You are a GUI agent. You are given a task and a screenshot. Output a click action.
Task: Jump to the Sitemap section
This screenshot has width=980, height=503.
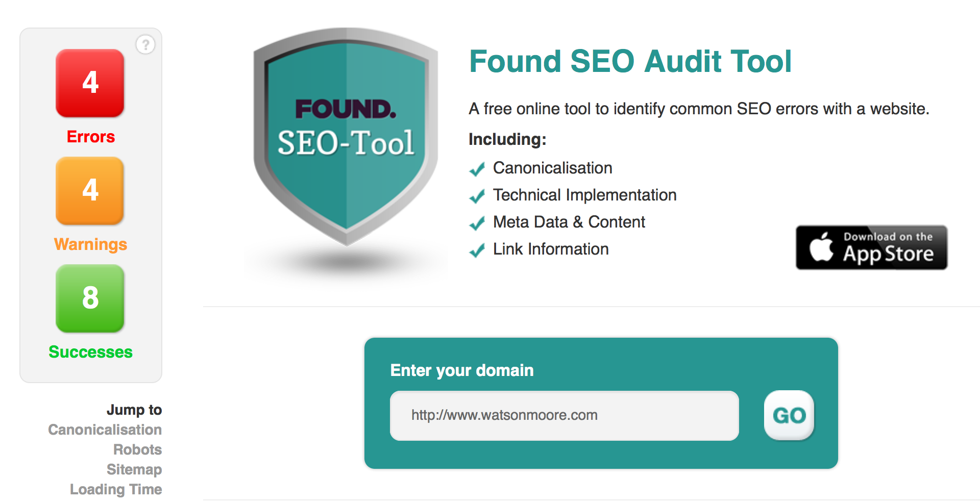(x=134, y=469)
